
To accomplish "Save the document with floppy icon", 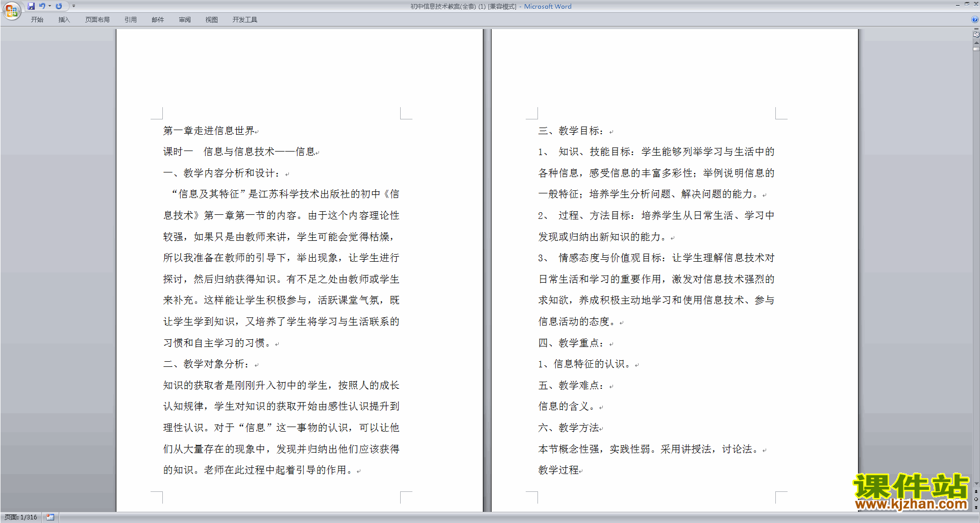I will pos(31,6).
